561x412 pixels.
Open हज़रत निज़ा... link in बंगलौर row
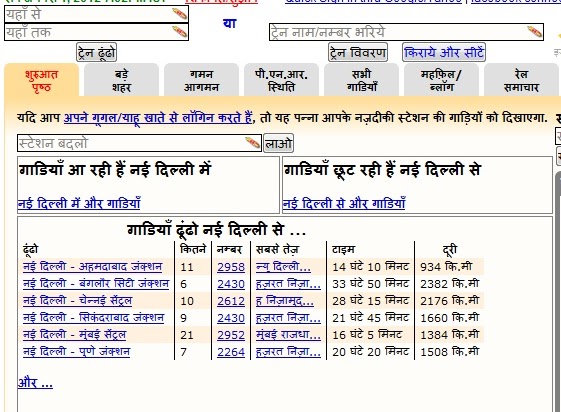(x=288, y=284)
